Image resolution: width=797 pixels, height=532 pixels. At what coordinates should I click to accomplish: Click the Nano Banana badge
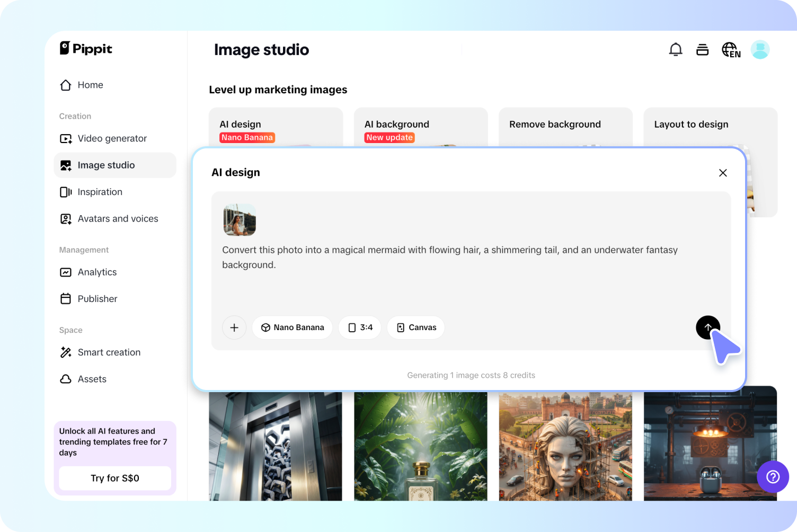click(x=247, y=138)
